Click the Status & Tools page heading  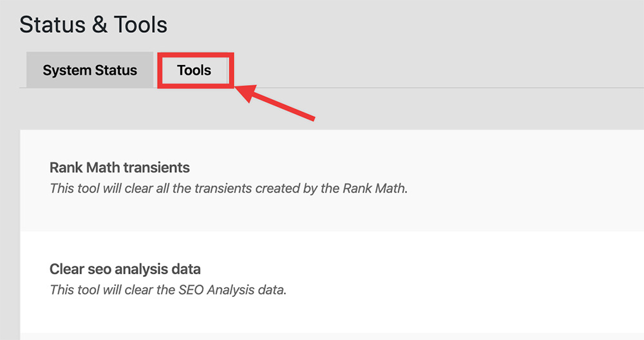tap(93, 25)
